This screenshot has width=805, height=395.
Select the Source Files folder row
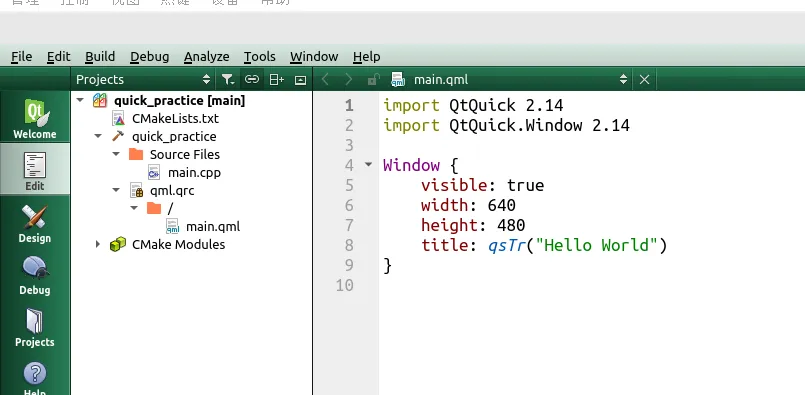point(185,155)
